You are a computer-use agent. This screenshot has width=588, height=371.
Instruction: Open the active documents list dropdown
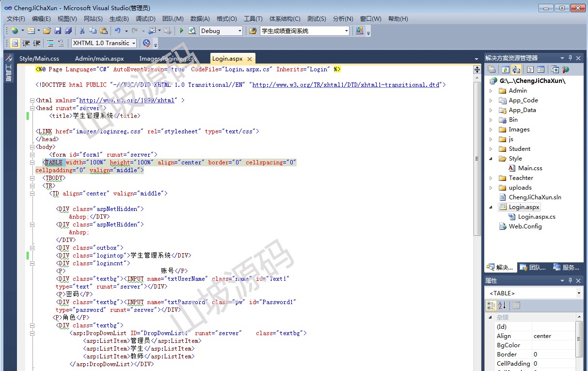pos(477,59)
